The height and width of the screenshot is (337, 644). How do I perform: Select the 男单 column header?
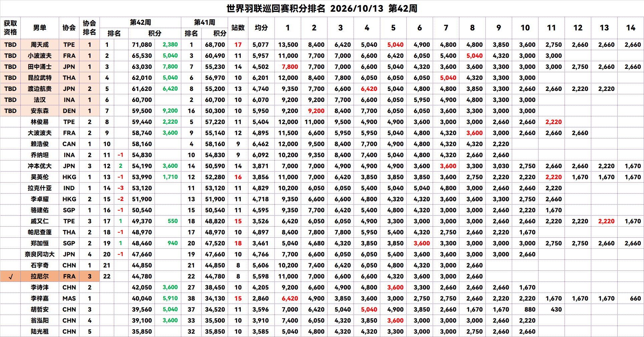(x=40, y=28)
